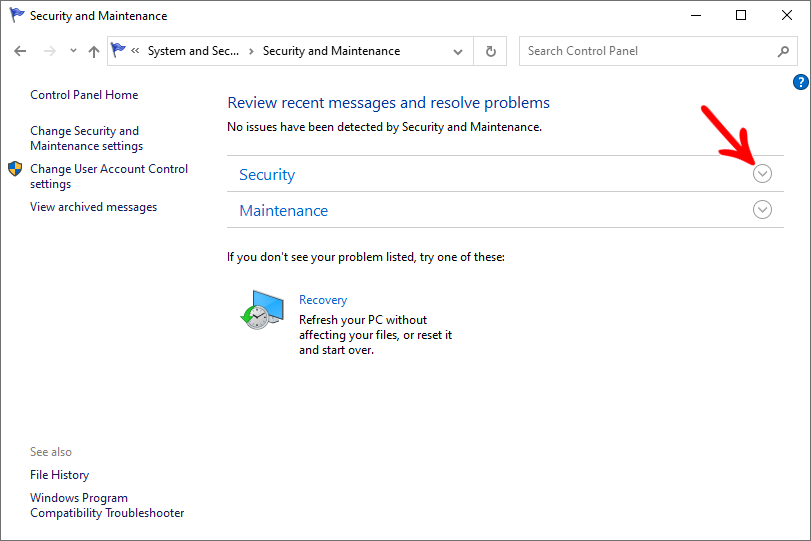The image size is (811, 541).
Task: Open File History
Action: 59,475
